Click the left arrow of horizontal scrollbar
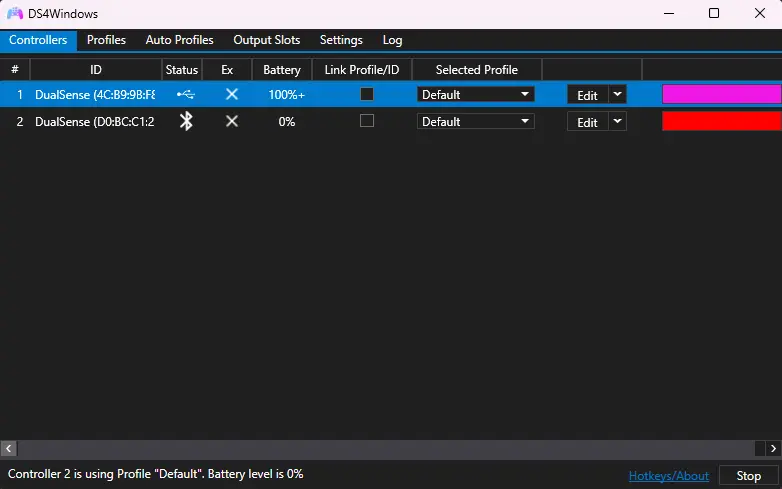This screenshot has width=782, height=489. click(x=8, y=448)
